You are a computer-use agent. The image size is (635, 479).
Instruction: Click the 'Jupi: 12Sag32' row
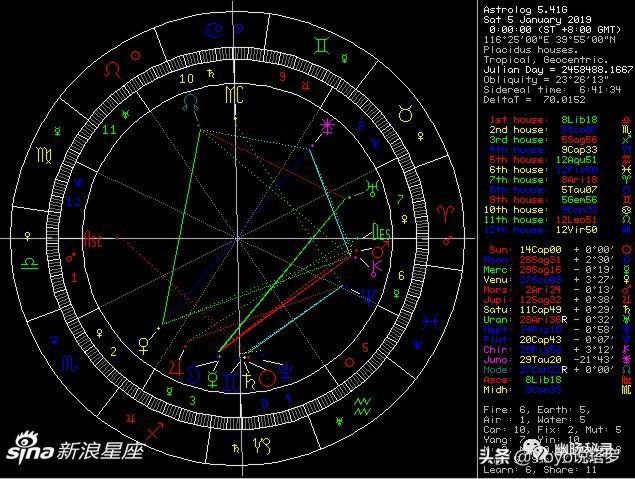click(x=557, y=300)
